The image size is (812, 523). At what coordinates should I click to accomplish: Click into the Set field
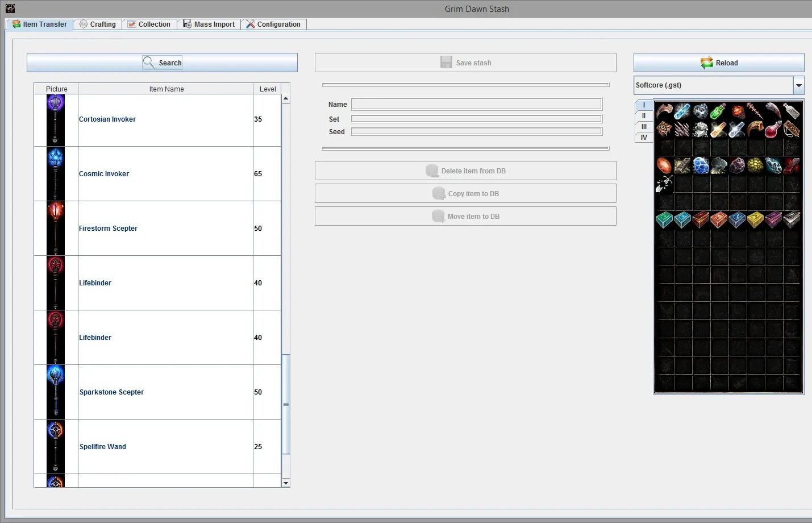click(x=477, y=119)
